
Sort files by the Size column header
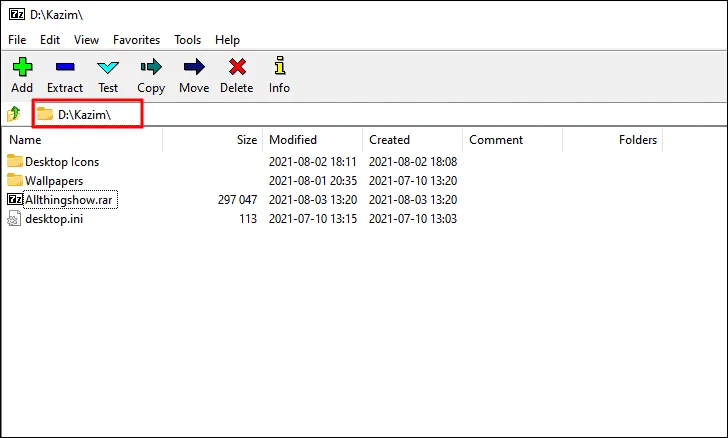pyautogui.click(x=246, y=140)
